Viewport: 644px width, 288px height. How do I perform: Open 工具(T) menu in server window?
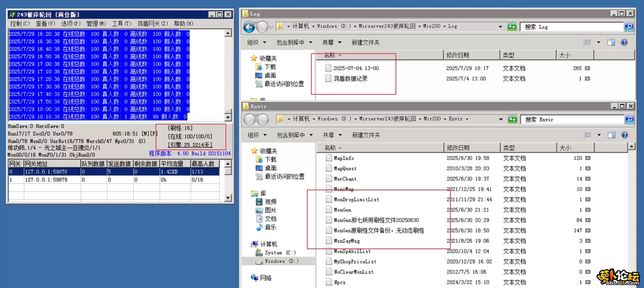pyautogui.click(x=122, y=24)
